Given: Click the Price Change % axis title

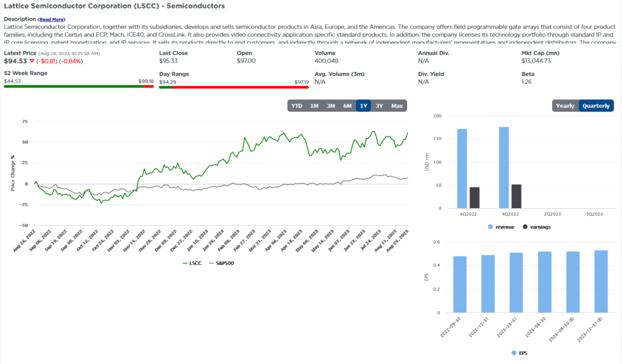Looking at the screenshot, I should click(x=13, y=173).
